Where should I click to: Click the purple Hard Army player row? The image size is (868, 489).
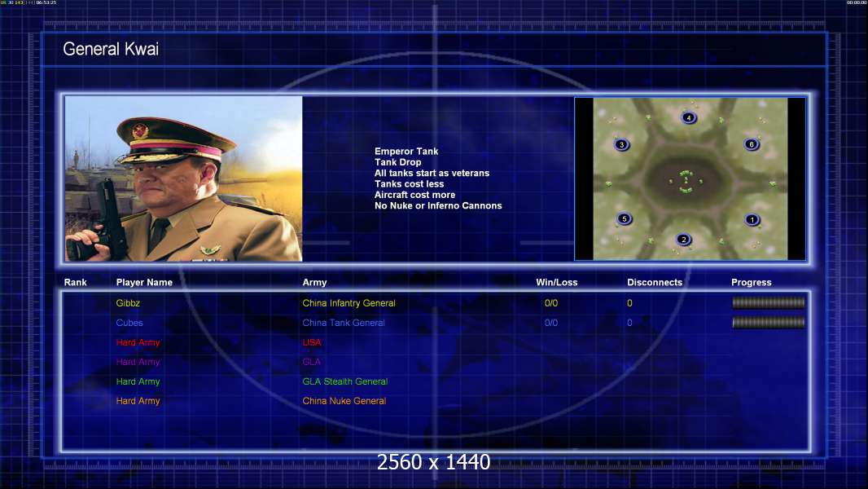[138, 362]
